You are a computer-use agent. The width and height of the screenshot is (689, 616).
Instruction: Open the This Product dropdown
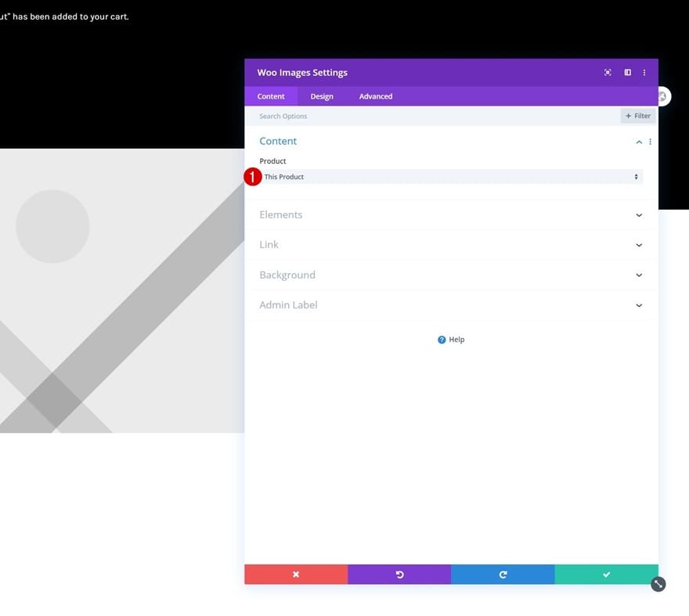[x=451, y=177]
